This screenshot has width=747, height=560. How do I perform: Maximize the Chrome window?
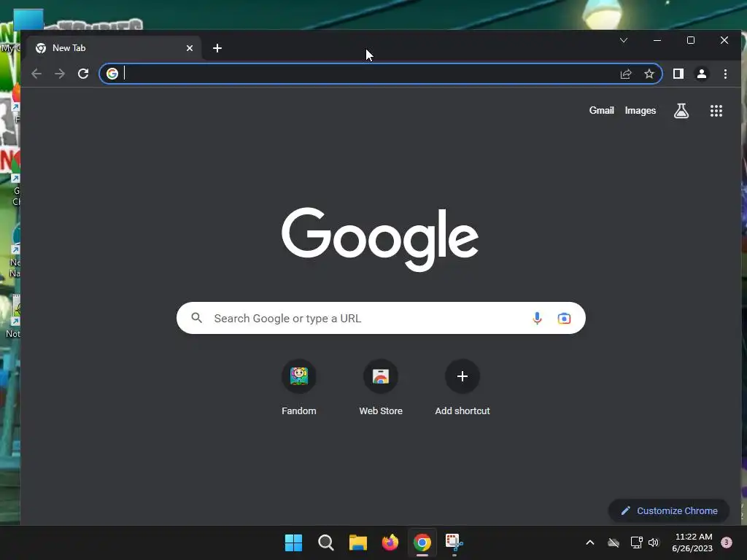click(x=691, y=40)
